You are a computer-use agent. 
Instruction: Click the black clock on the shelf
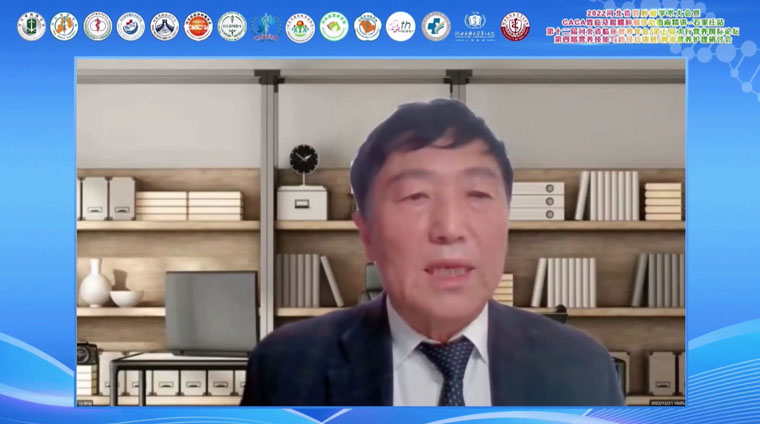tap(303, 160)
